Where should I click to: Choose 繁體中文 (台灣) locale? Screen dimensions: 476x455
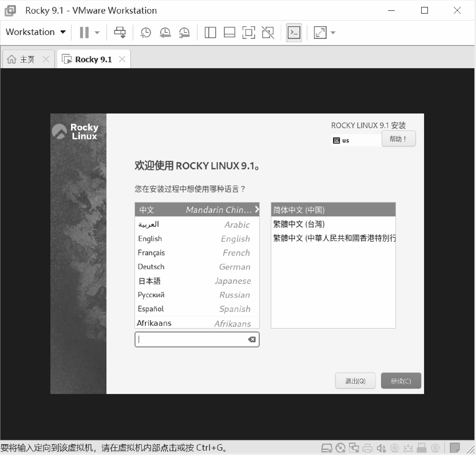click(x=333, y=224)
